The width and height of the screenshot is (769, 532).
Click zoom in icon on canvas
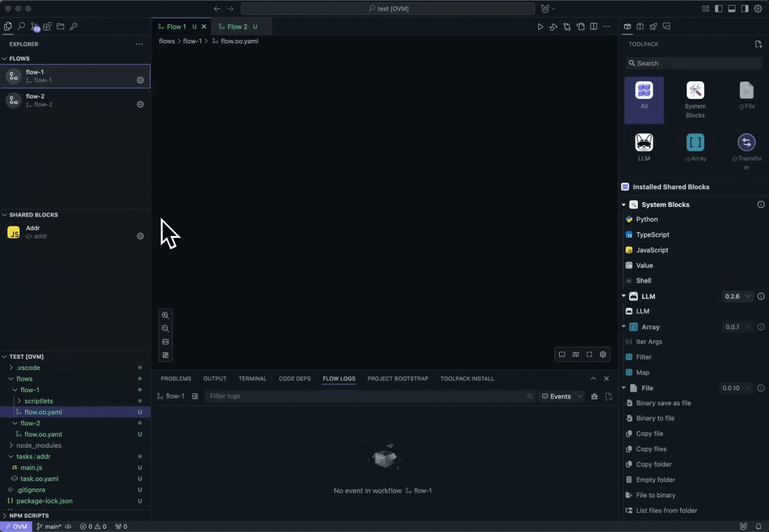(x=166, y=315)
